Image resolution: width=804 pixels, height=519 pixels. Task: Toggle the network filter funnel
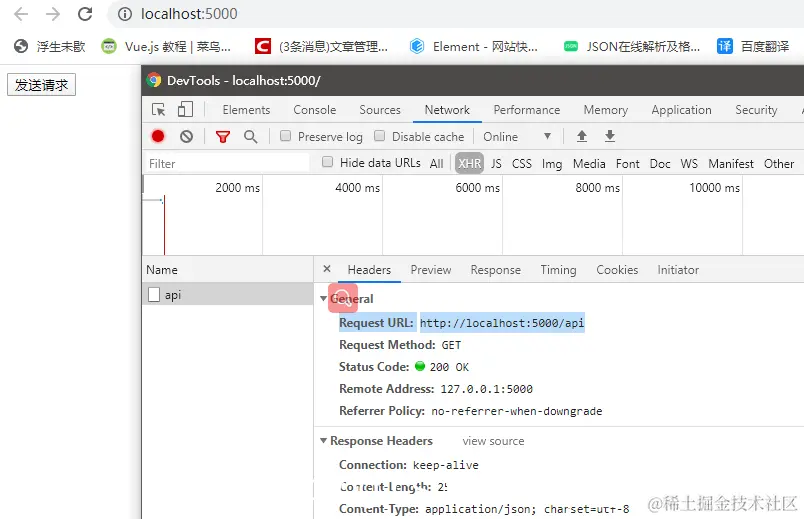point(223,137)
